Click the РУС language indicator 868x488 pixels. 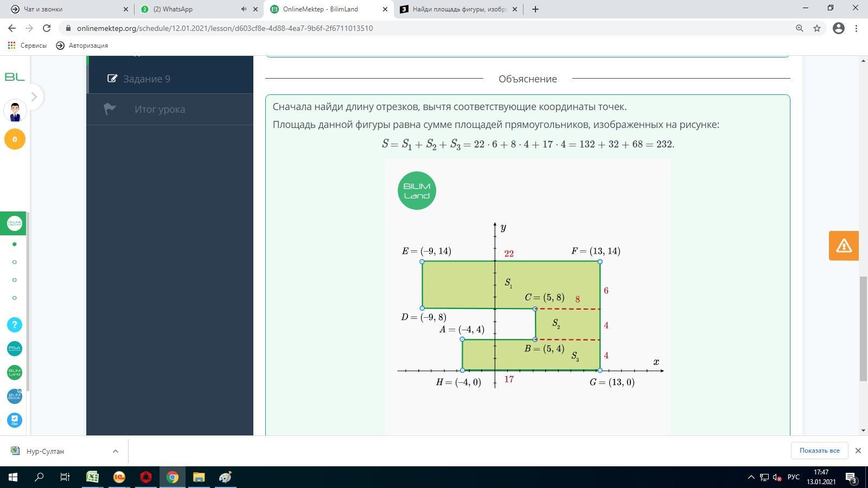click(794, 477)
